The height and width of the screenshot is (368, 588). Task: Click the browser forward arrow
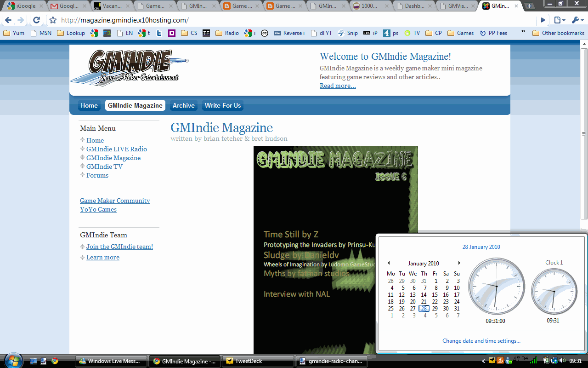(x=20, y=20)
